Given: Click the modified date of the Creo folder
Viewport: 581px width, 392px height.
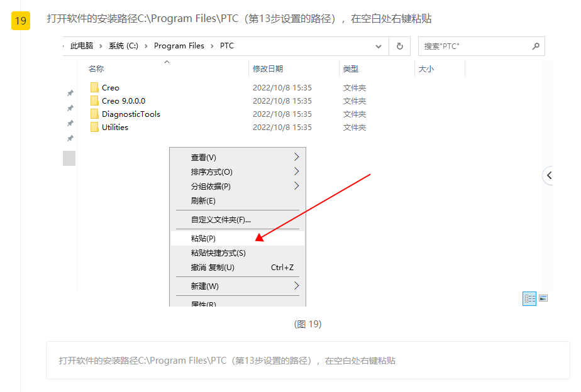Looking at the screenshot, I should coord(282,88).
